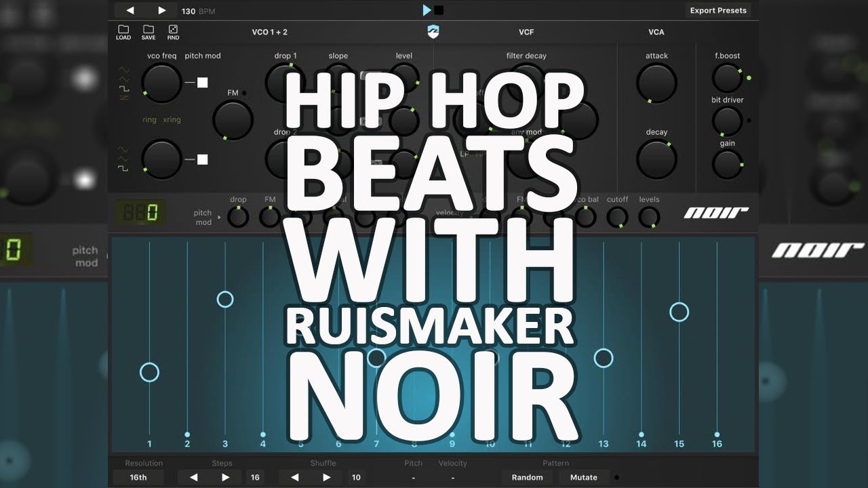Viewport: 868px width, 488px height.
Task: Click the Steps value 16
Action: click(x=255, y=477)
